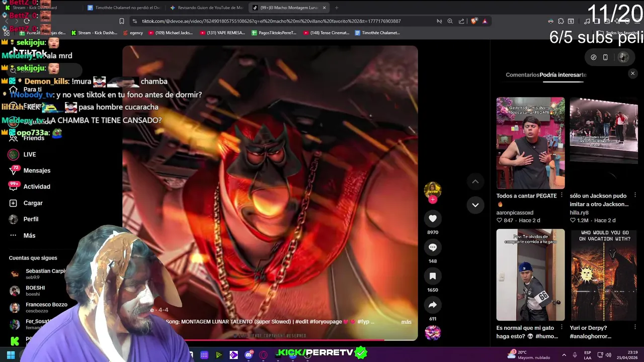Expand video caption with 'más'
The image size is (644, 362).
406,322
